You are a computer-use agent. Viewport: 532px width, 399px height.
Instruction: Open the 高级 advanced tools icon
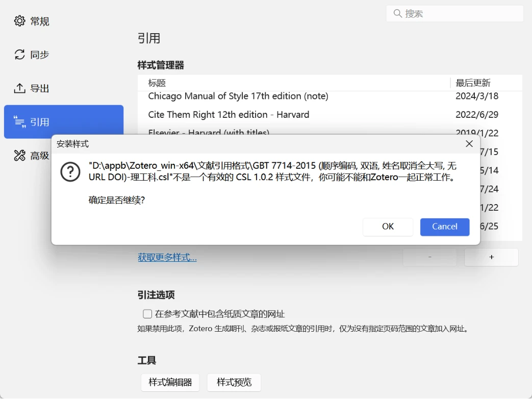[x=19, y=156]
